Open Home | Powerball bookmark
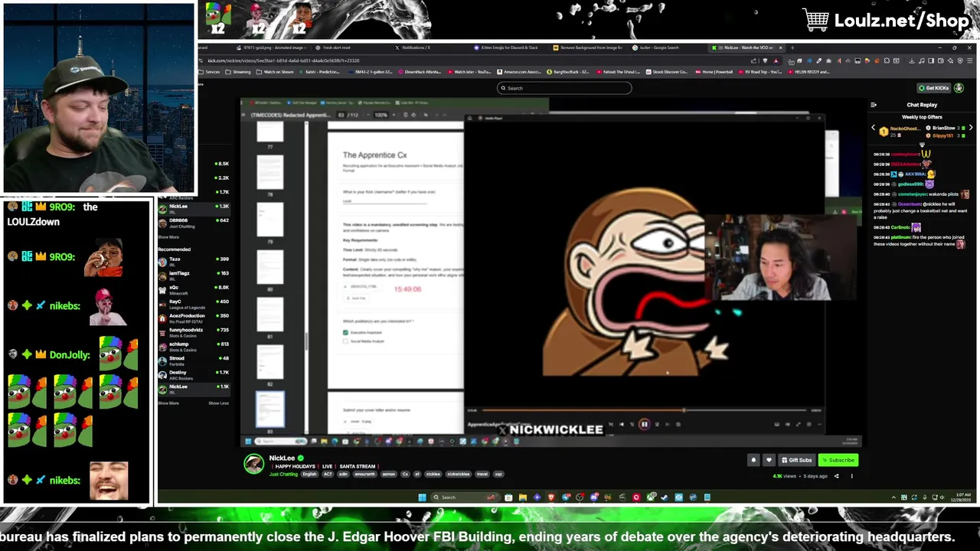980x551 pixels. 714,72
